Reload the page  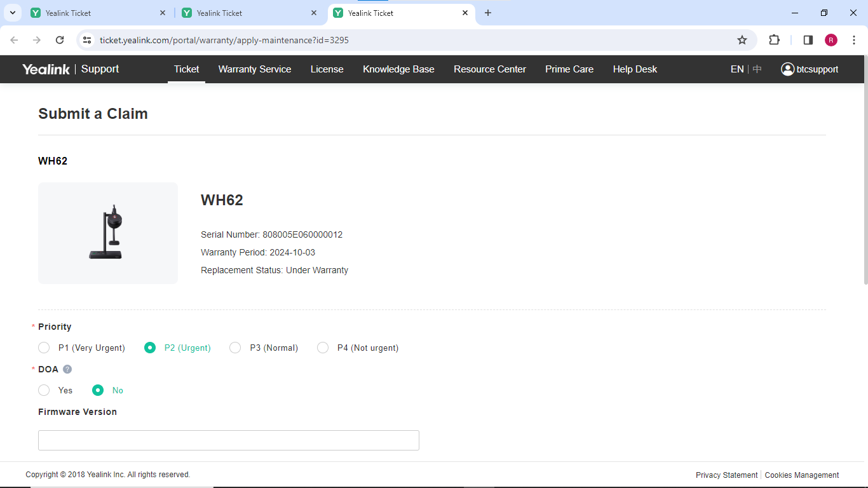[60, 40]
